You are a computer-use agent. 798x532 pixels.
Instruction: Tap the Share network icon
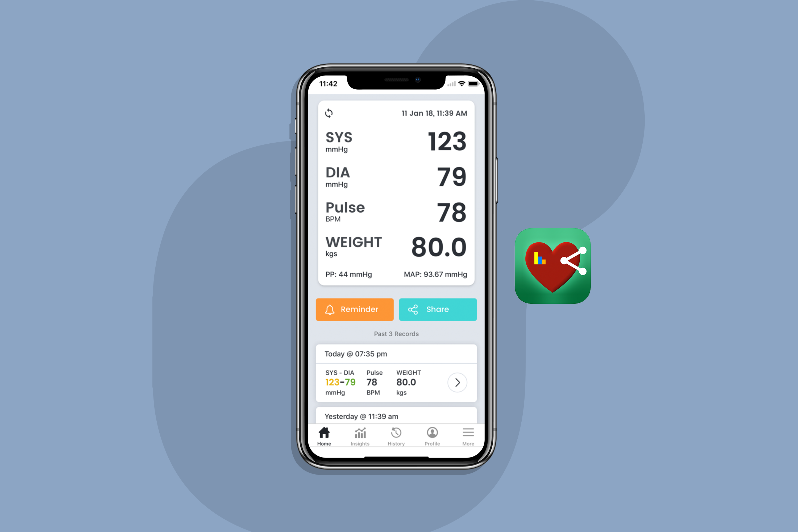pos(415,309)
